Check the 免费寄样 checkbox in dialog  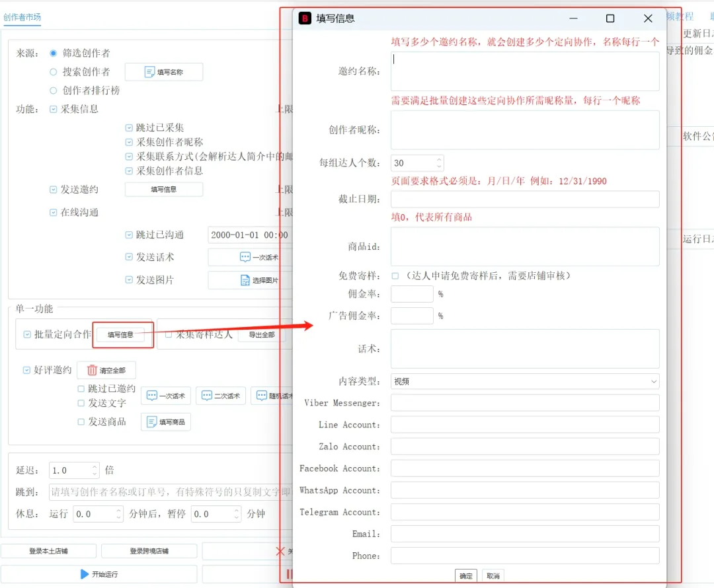point(395,276)
